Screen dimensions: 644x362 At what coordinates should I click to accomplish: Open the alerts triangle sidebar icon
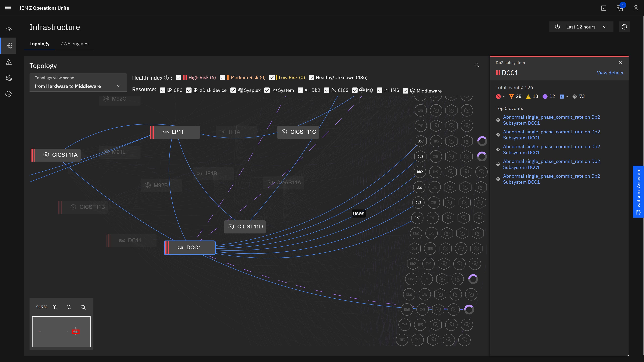coord(9,62)
